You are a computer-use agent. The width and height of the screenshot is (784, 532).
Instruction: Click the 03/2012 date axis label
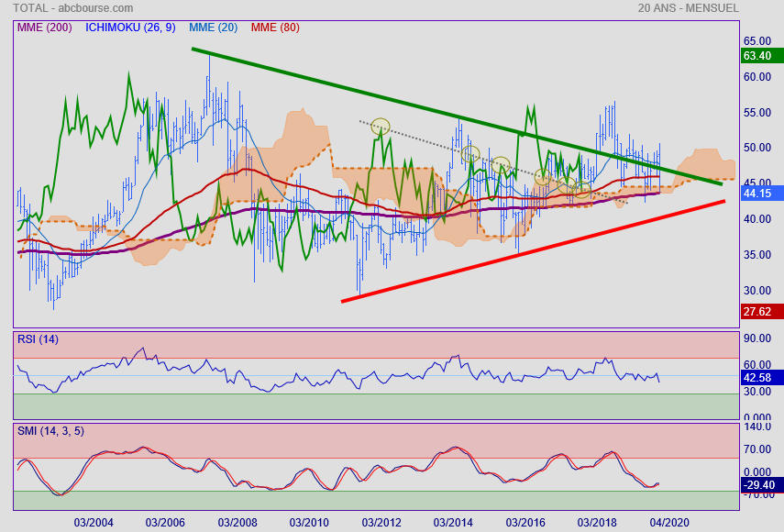(381, 523)
